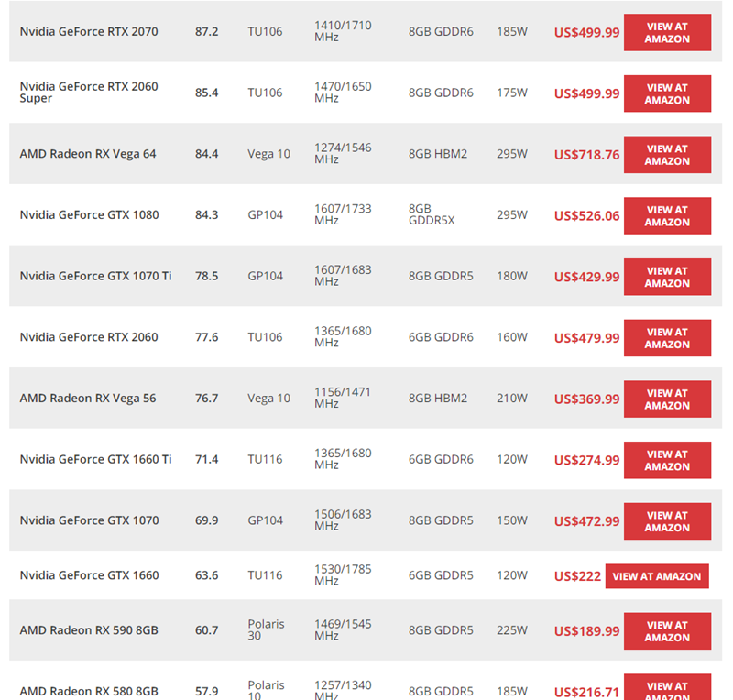733x700 pixels.
Task: Open Amazon listing for RTX 2060 Super
Action: (667, 93)
